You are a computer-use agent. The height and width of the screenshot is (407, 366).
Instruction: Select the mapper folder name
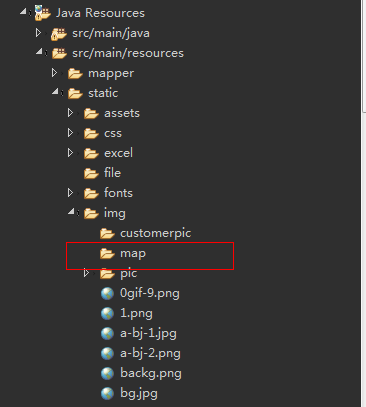click(111, 74)
